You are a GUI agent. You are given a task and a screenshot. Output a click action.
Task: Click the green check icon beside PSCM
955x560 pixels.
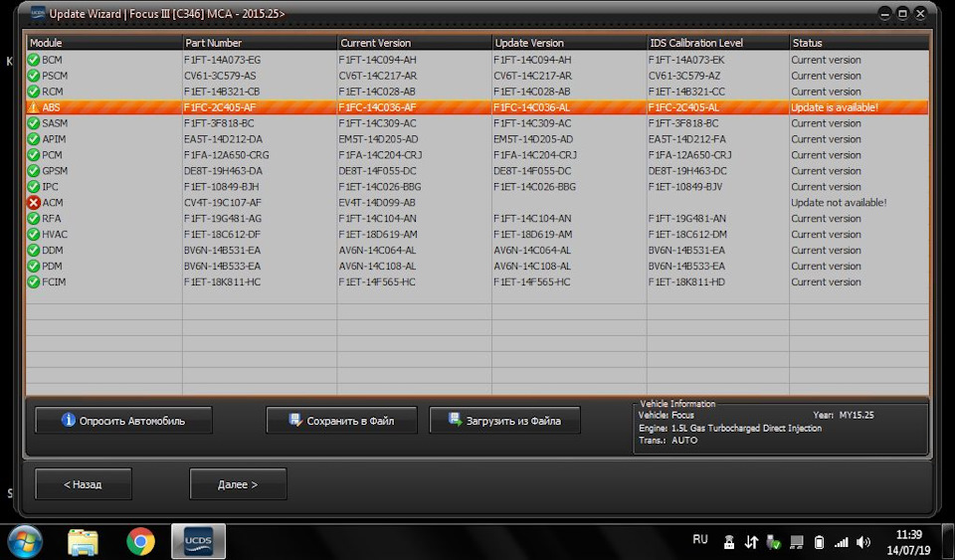coord(34,76)
